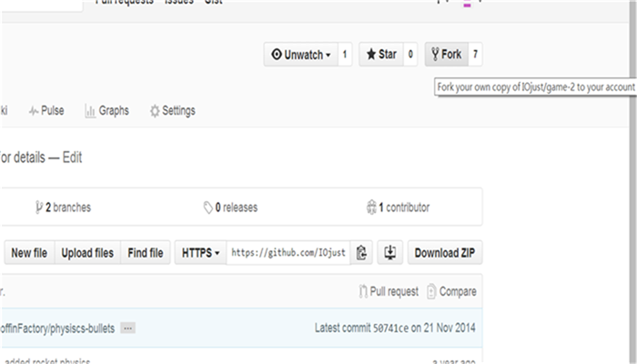Image resolution: width=637 pixels, height=364 pixels.
Task: Open the stargazers count showing 0
Action: click(410, 54)
